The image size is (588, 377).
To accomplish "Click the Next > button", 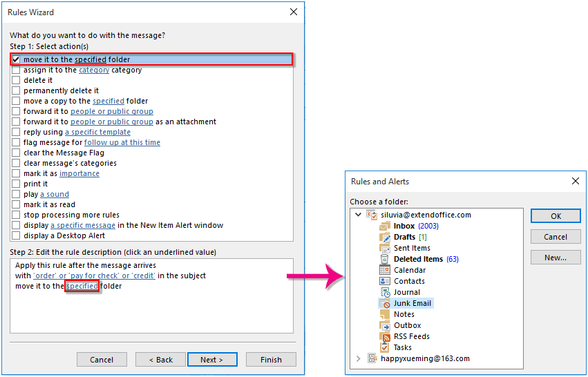I will (x=212, y=359).
